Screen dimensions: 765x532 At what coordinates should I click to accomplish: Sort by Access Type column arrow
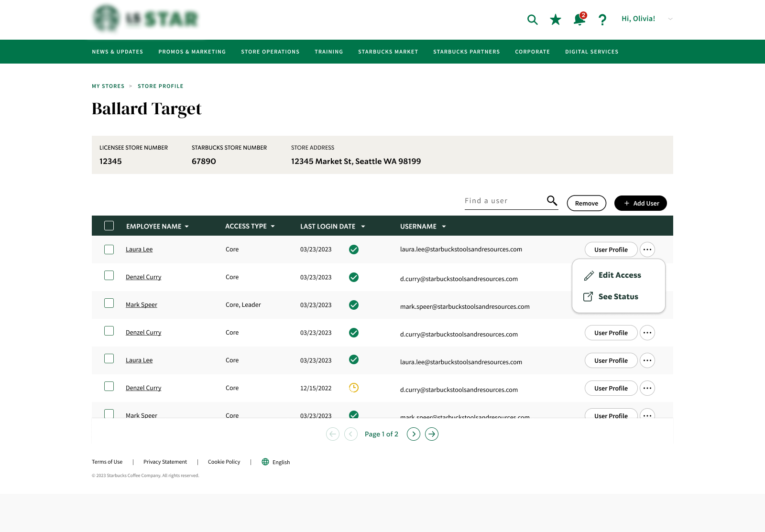pyautogui.click(x=273, y=226)
